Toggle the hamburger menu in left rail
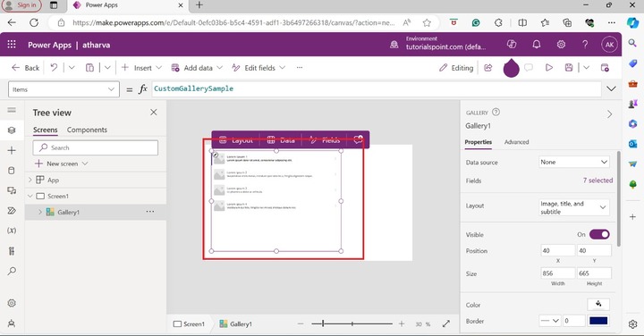The width and height of the screenshot is (644, 336). tap(12, 110)
